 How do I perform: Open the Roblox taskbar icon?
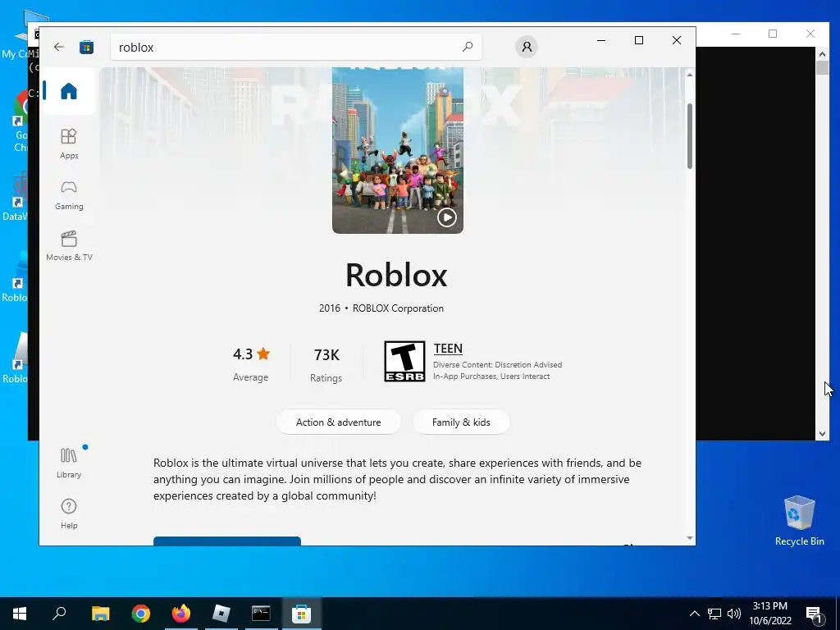(221, 614)
